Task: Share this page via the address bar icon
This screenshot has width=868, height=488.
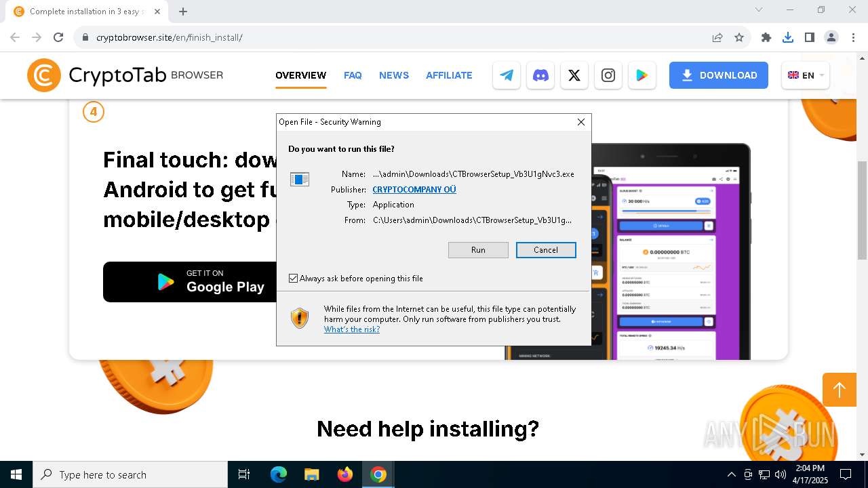Action: coord(717,37)
